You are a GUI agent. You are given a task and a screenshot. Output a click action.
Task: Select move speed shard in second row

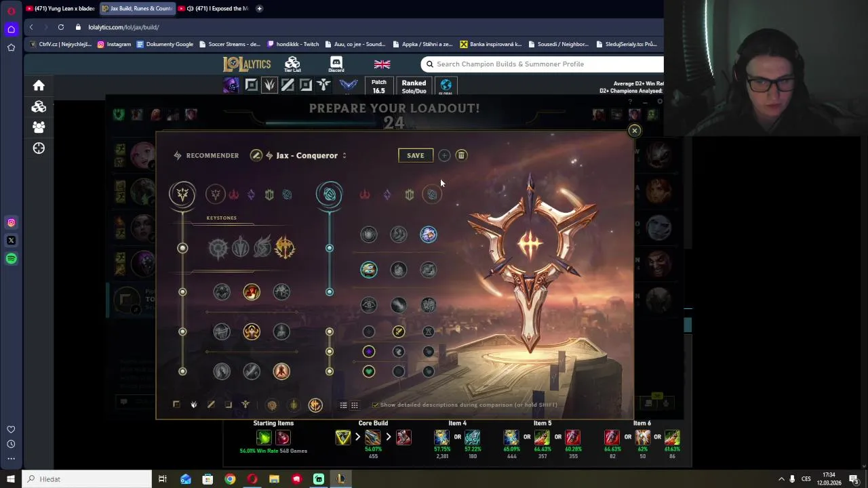[x=399, y=352]
